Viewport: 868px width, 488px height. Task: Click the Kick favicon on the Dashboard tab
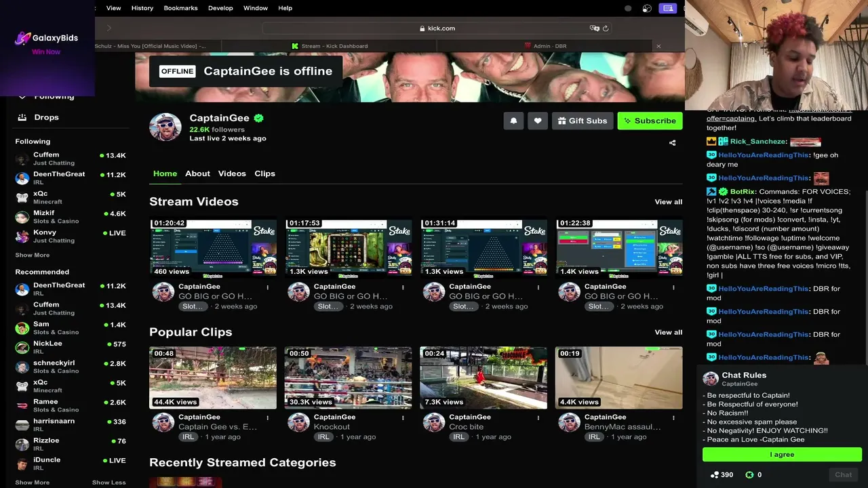pyautogui.click(x=295, y=46)
